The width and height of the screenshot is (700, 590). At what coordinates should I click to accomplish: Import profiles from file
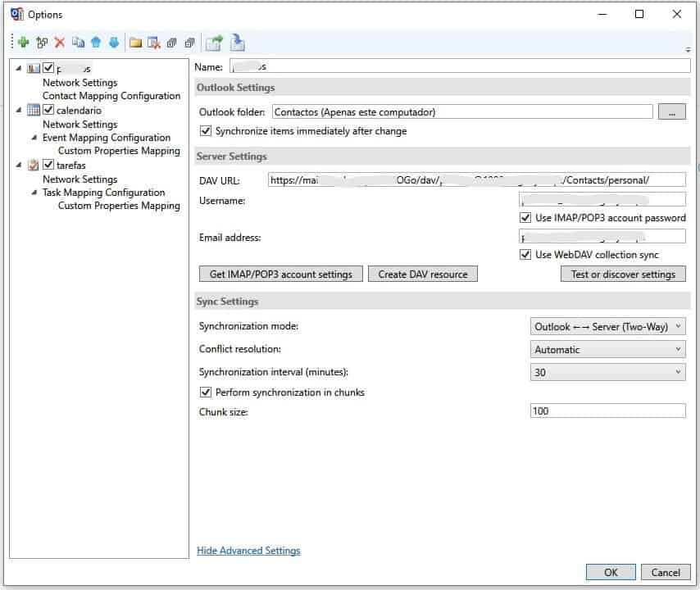click(237, 43)
